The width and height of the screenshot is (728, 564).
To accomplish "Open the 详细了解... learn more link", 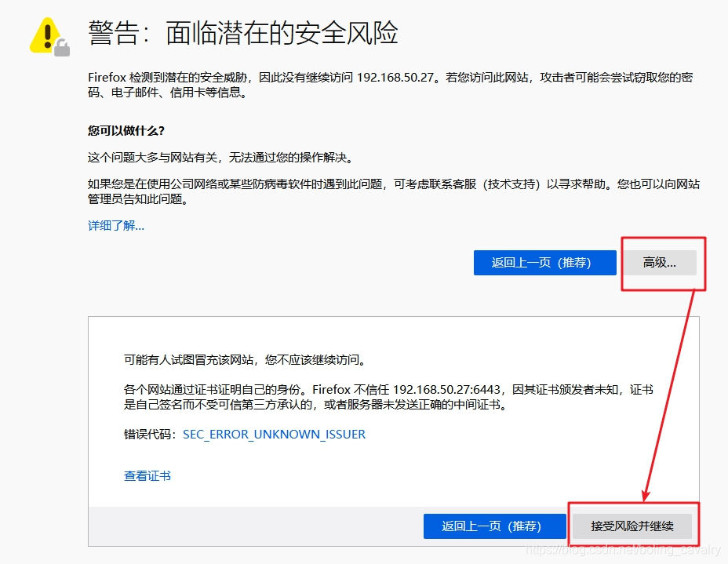I will tap(116, 226).
